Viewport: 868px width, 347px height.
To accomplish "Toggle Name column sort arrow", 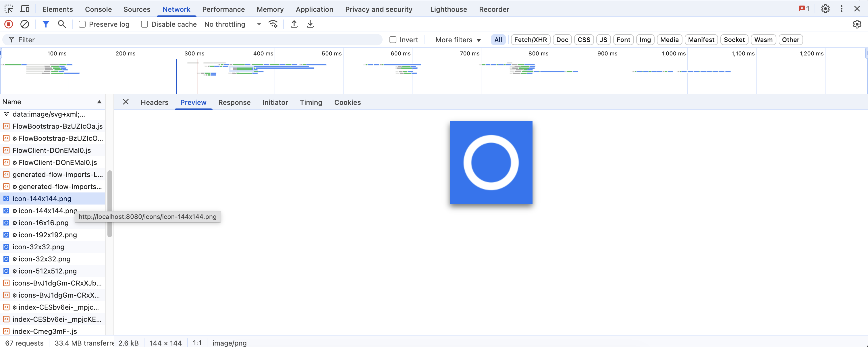I will click(x=99, y=102).
